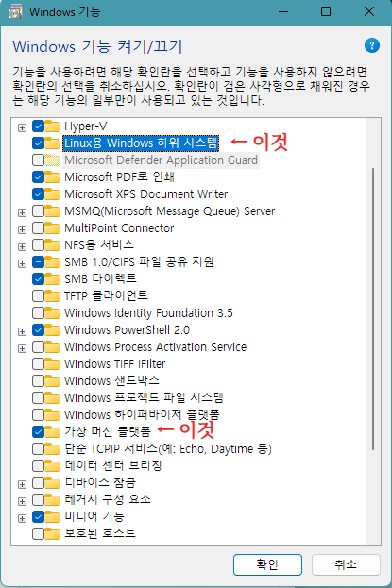Viewport: 392px width, 588px height.
Task: Toggle the SMB 1.0/CIFS 파일 공유 지원 checkbox
Action: [39, 261]
